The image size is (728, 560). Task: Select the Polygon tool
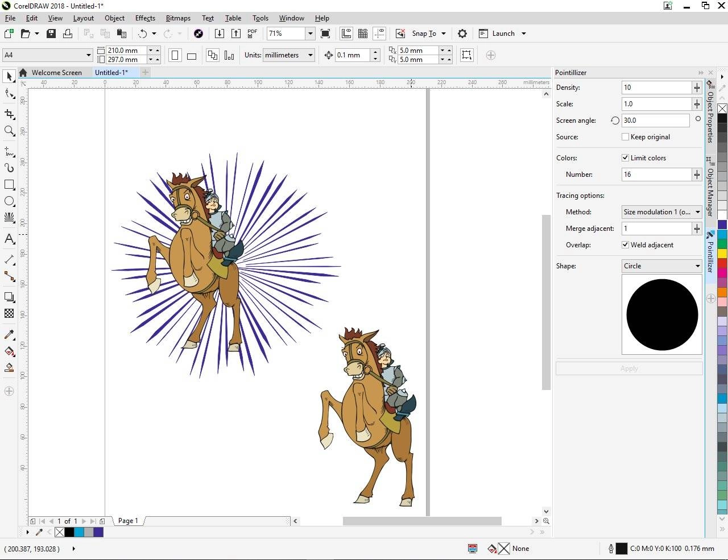click(x=9, y=218)
